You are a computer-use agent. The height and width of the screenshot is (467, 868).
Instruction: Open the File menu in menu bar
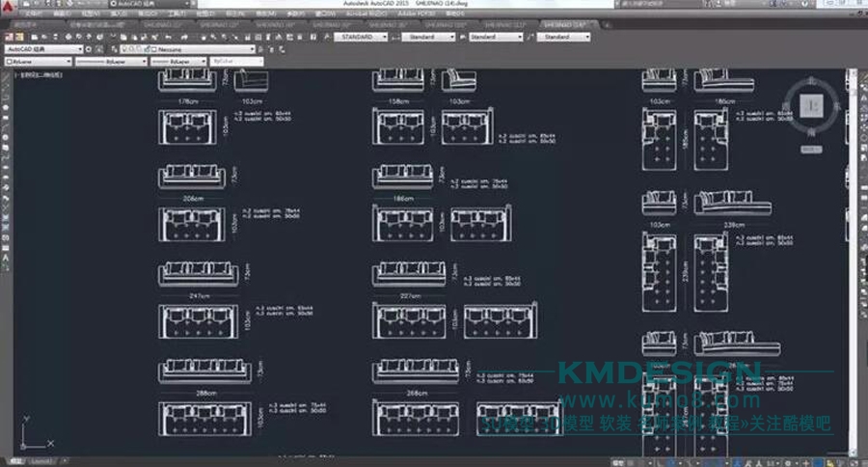click(29, 15)
